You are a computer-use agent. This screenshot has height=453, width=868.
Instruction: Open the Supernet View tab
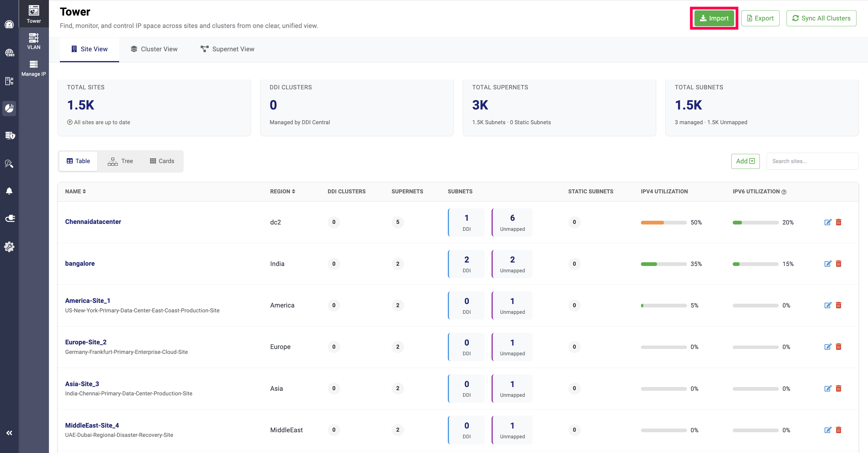227,49
